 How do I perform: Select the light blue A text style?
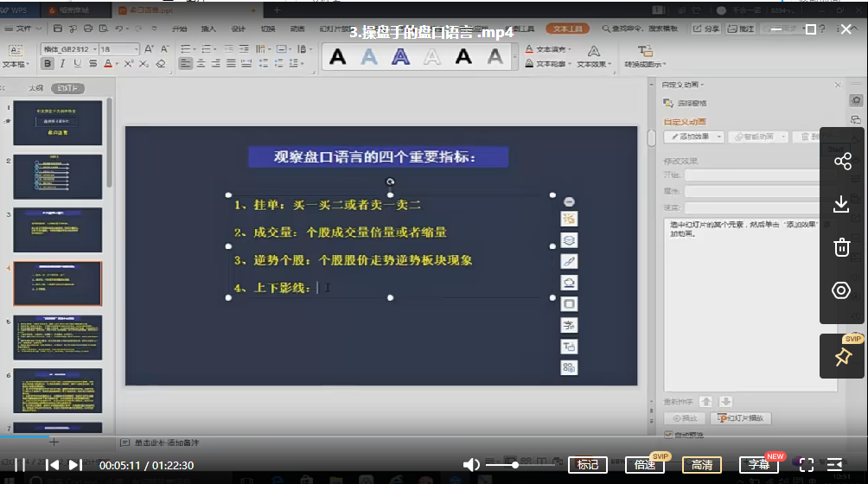coord(369,56)
